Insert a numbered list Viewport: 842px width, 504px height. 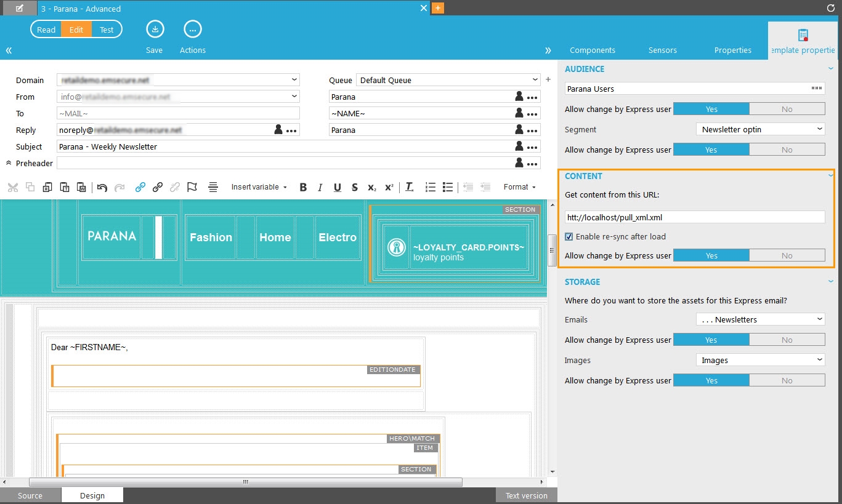coord(431,187)
